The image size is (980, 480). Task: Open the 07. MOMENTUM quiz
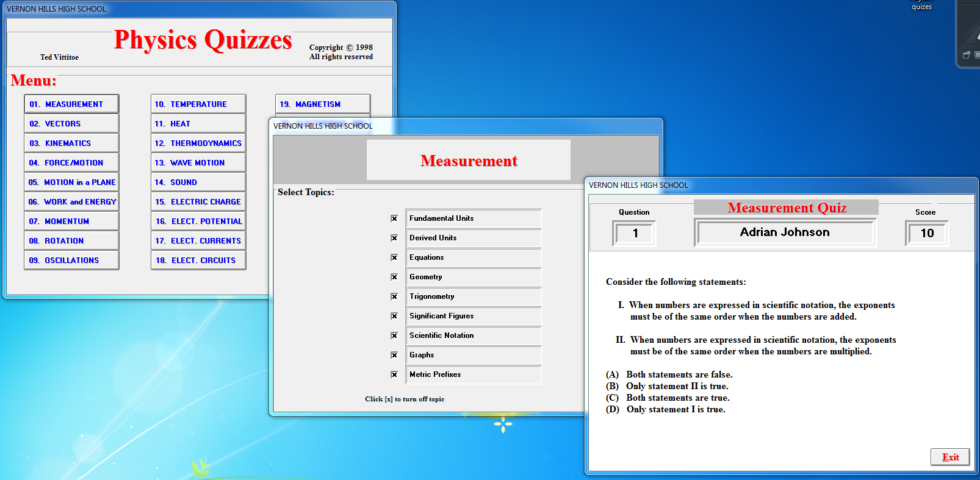point(71,221)
